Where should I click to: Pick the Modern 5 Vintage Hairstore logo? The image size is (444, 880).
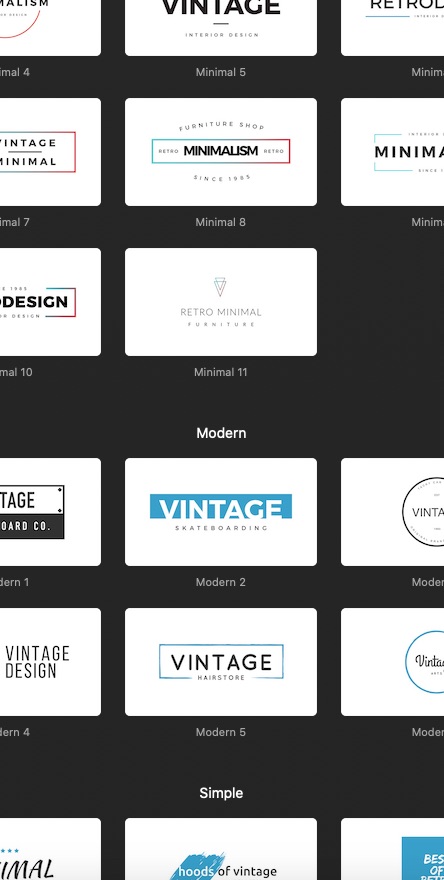click(x=221, y=662)
